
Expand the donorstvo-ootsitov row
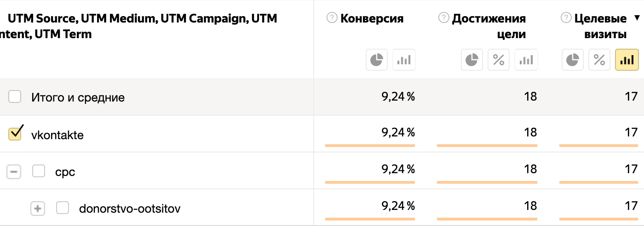click(38, 209)
